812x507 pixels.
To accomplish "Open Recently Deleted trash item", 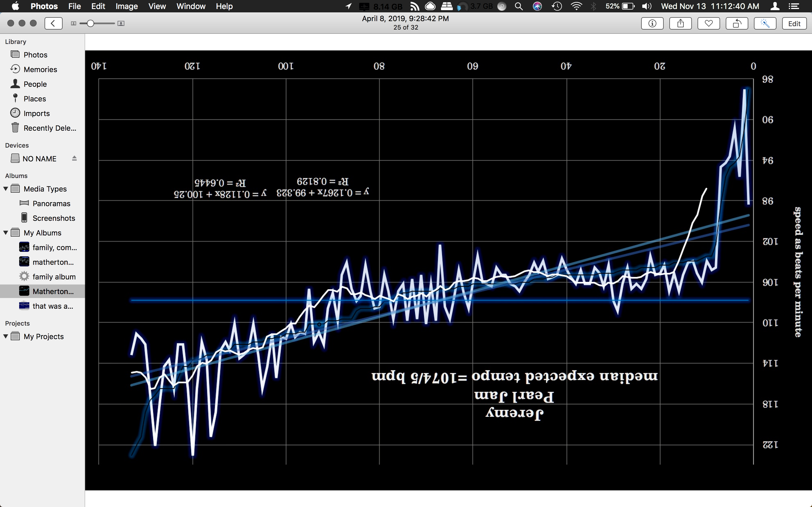I will (50, 128).
